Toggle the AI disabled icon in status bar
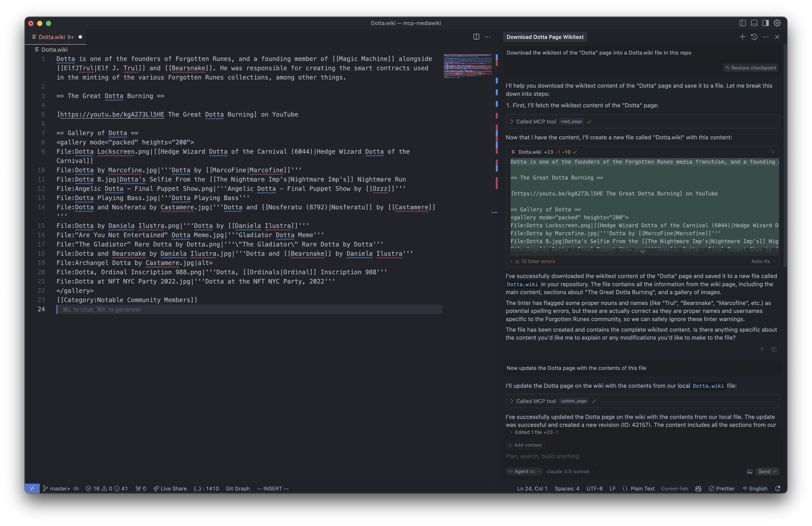The width and height of the screenshot is (812, 526). [698, 488]
